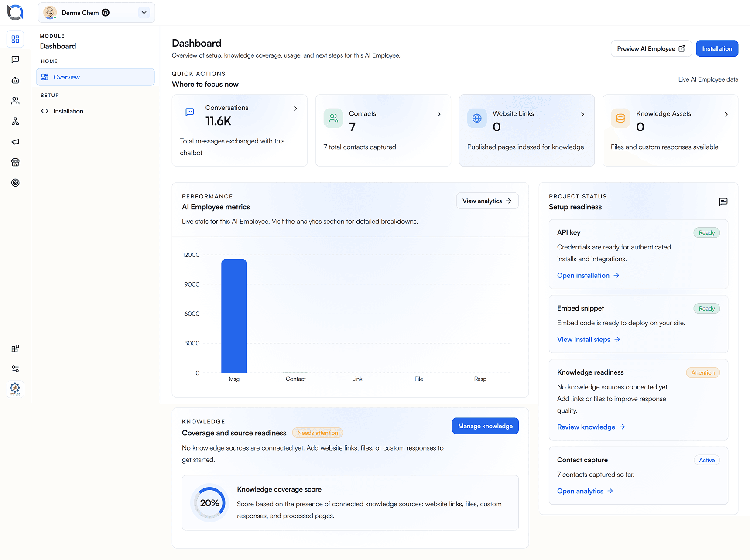Open the Contacts card chevron
Image resolution: width=750 pixels, height=560 pixels.
point(439,114)
